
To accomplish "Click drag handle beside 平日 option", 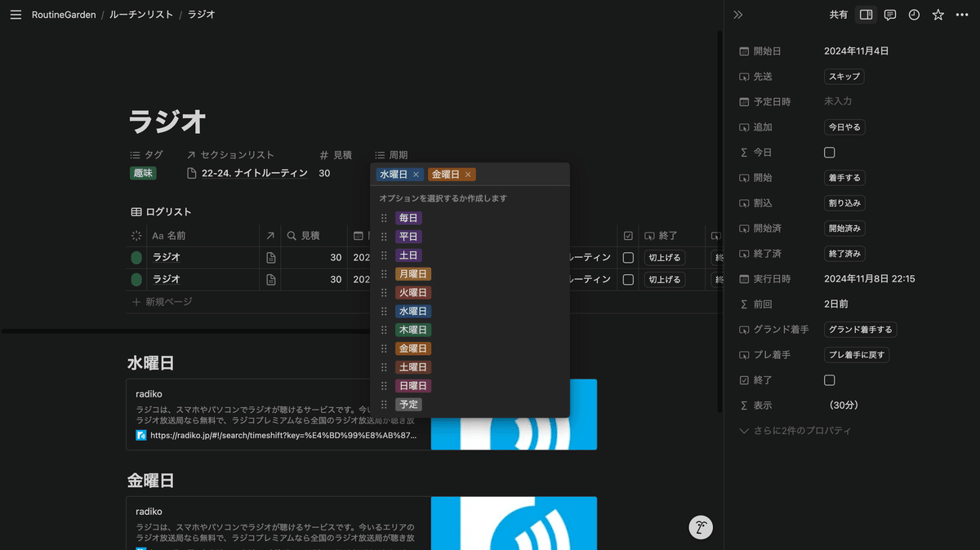I will [384, 237].
